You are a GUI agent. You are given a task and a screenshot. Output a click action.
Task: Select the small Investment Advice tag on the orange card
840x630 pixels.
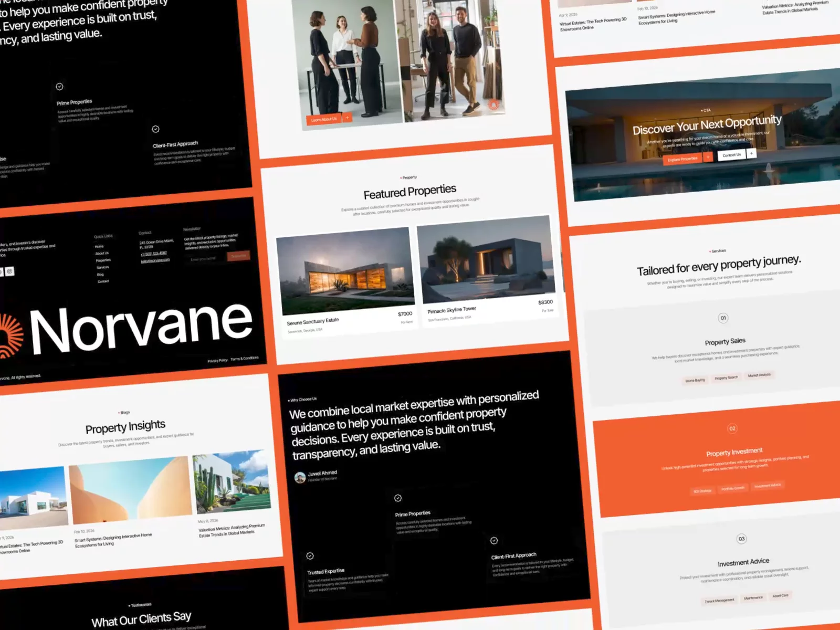pyautogui.click(x=768, y=485)
